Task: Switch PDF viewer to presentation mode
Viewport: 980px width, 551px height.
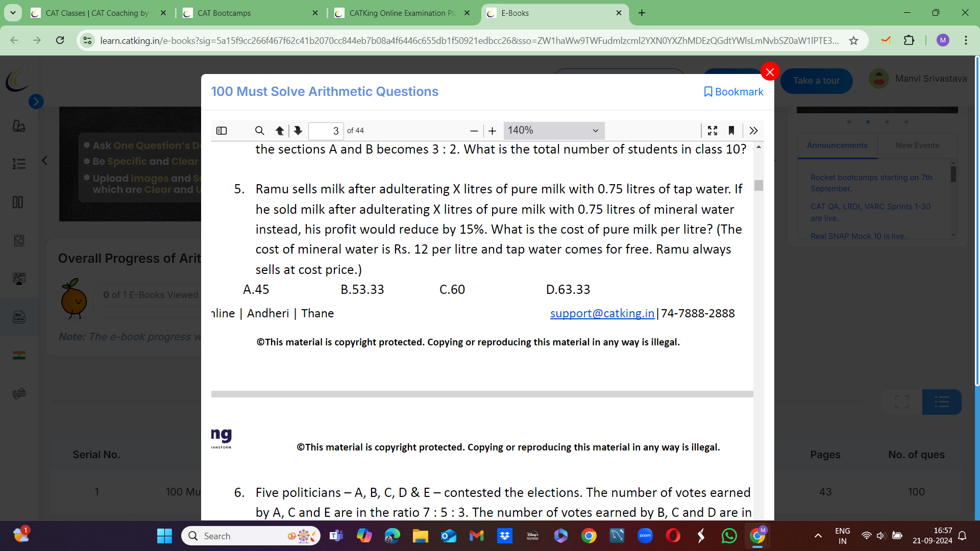Action: coord(713,131)
